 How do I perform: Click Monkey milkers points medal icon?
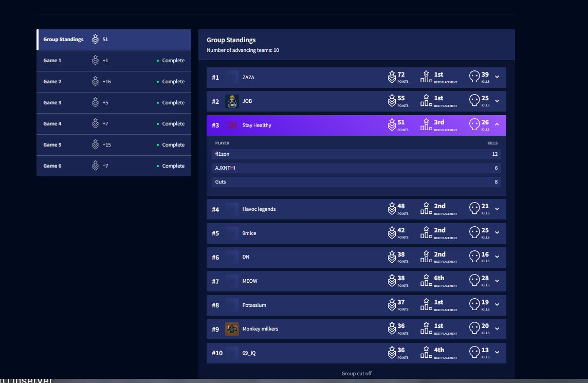pos(392,328)
